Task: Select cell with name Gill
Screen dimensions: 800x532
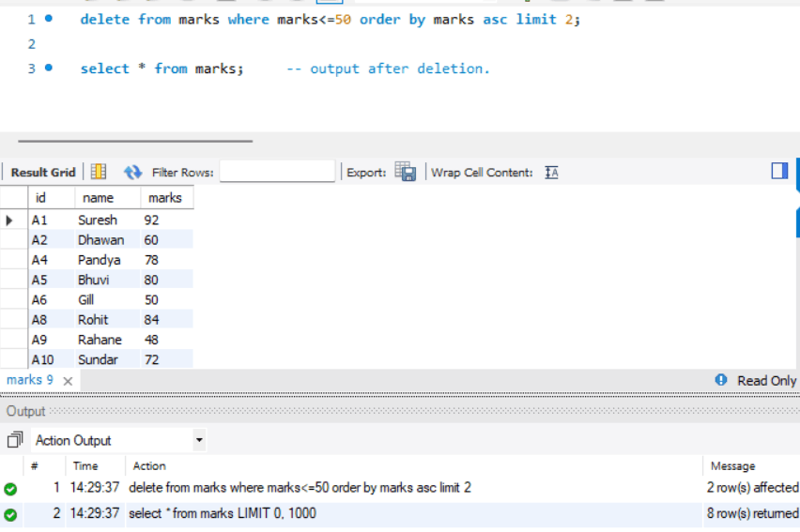Action: (x=108, y=299)
